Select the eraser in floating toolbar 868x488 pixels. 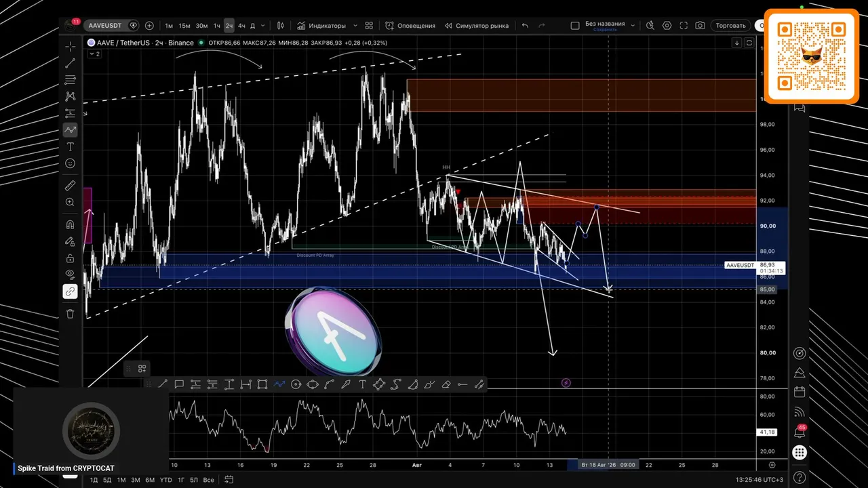pyautogui.click(x=446, y=384)
